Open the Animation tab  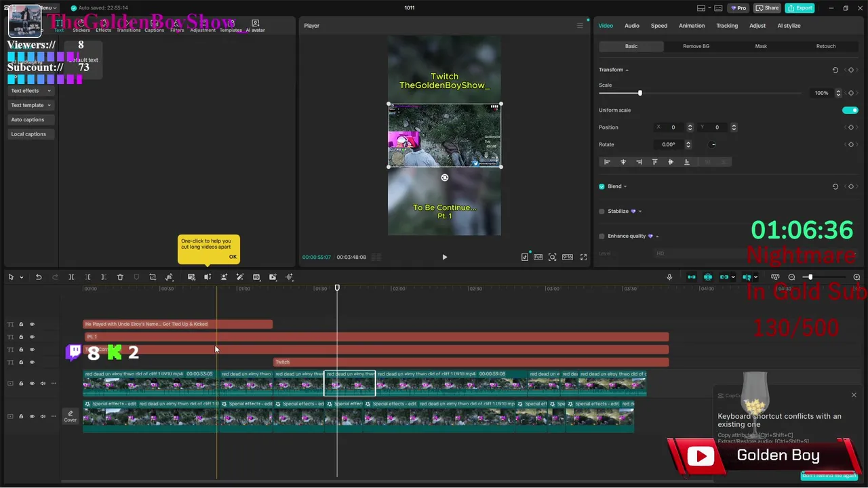tap(692, 26)
